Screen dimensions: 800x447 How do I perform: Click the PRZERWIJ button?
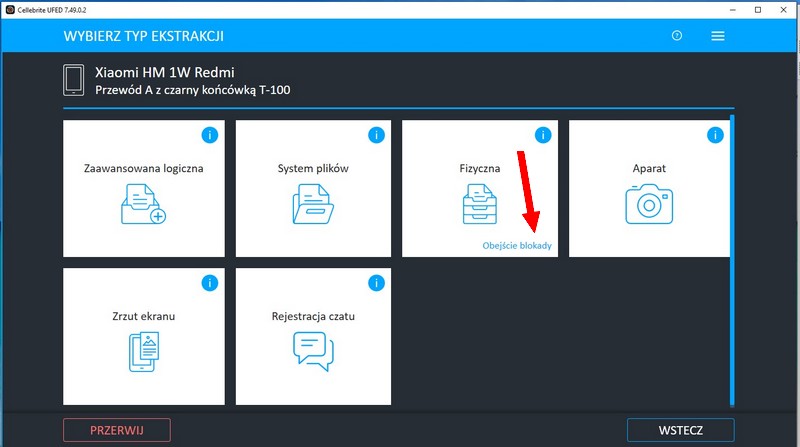[117, 430]
